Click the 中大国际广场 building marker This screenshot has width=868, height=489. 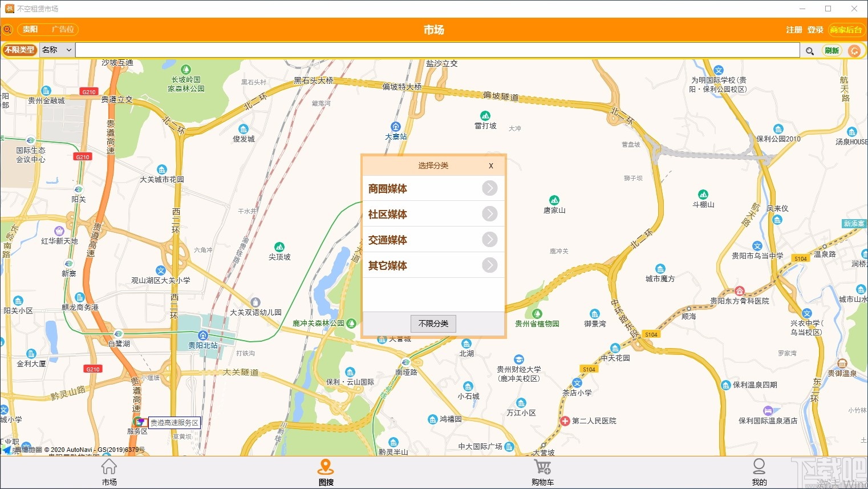click(509, 446)
